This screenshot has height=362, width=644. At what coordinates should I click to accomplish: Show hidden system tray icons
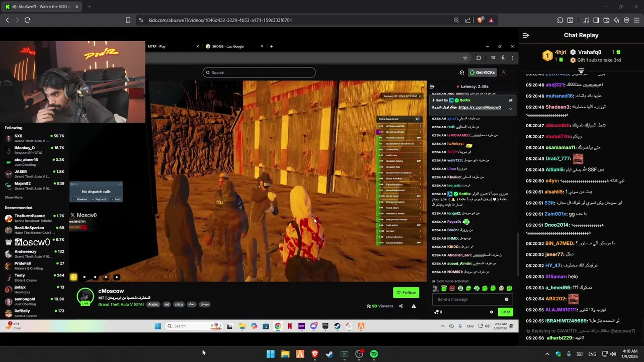coord(547,354)
